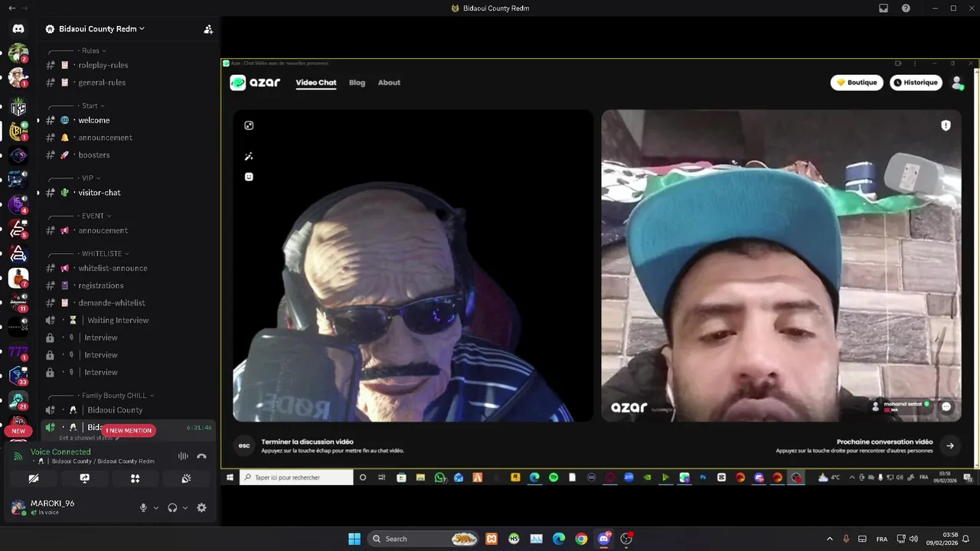
Task: Collapse the Rules channel category
Action: click(x=94, y=51)
